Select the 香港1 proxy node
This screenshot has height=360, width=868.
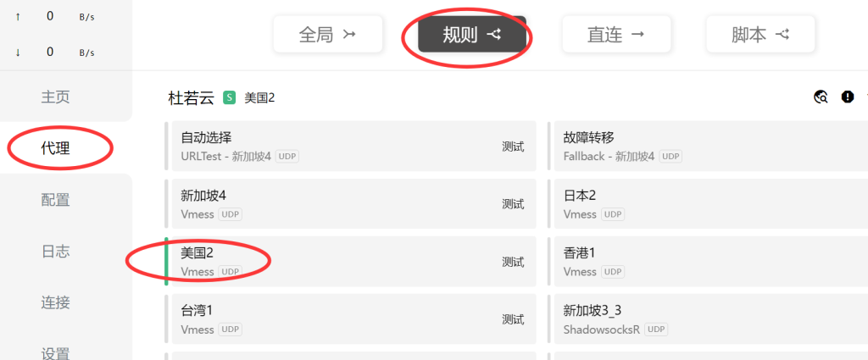(708, 261)
